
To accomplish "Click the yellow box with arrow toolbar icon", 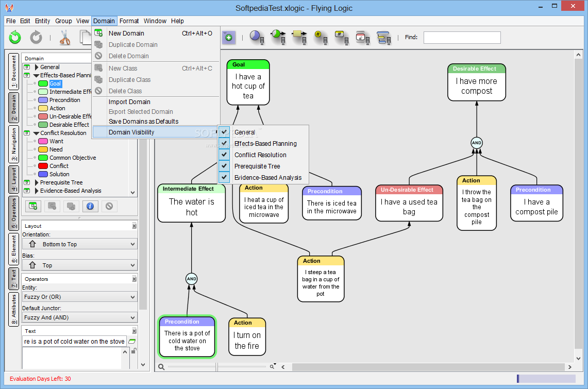I will point(299,37).
